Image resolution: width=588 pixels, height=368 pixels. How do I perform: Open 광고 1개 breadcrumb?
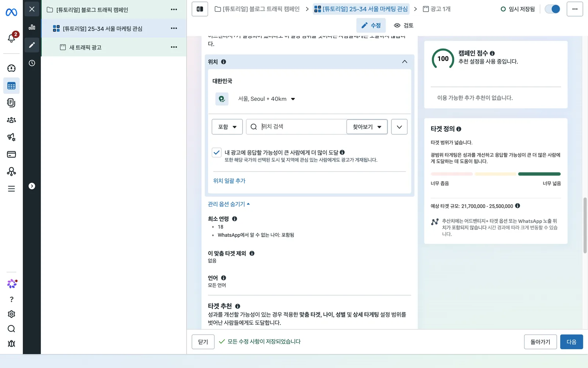[x=437, y=9]
